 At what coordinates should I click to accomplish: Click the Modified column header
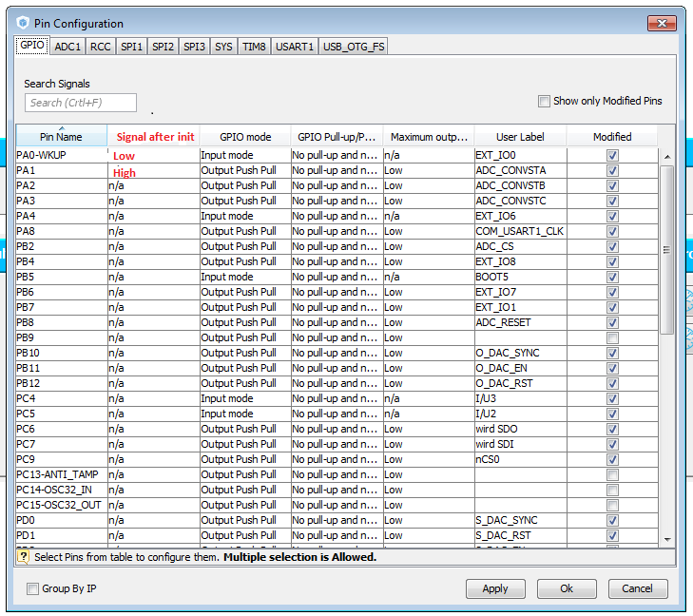[x=612, y=137]
